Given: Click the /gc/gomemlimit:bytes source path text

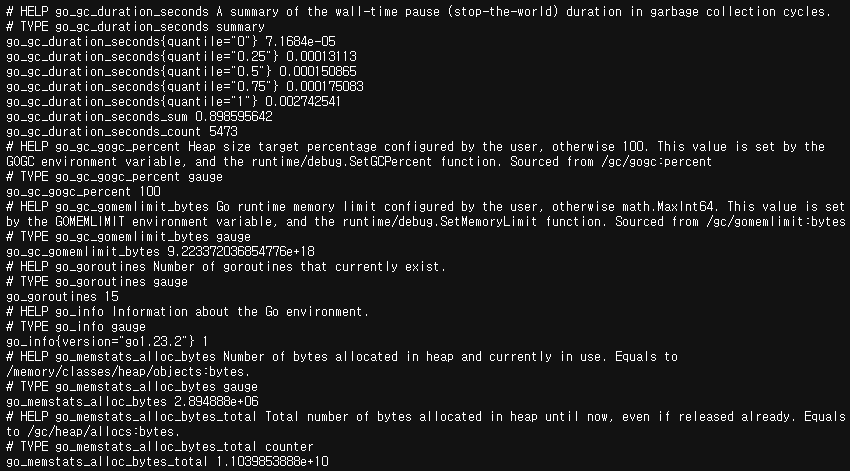Looking at the screenshot, I should coord(776,222).
